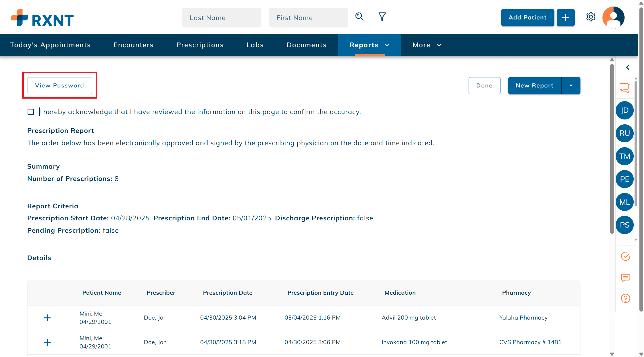Click the Prescription Date column header
This screenshot has width=644, height=357.
tap(228, 293)
